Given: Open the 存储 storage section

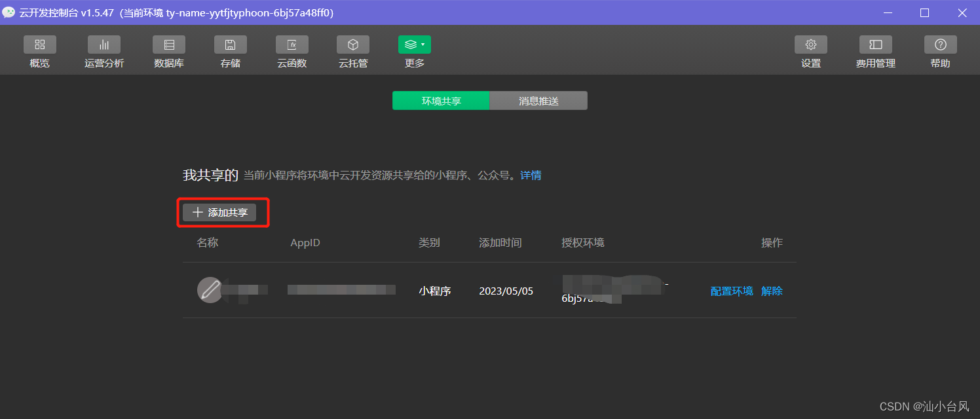Looking at the screenshot, I should [231, 52].
